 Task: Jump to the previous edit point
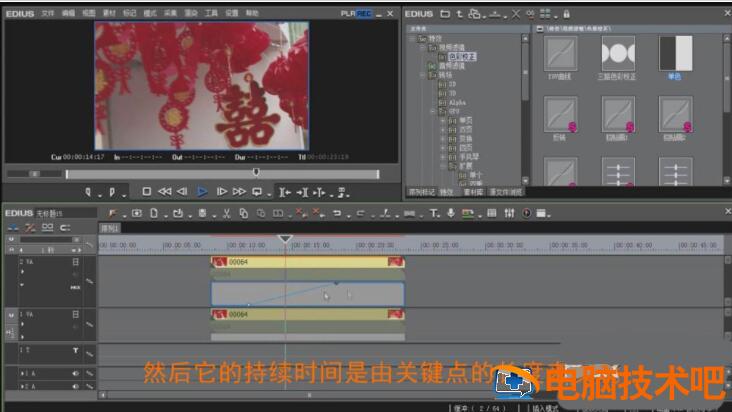285,192
